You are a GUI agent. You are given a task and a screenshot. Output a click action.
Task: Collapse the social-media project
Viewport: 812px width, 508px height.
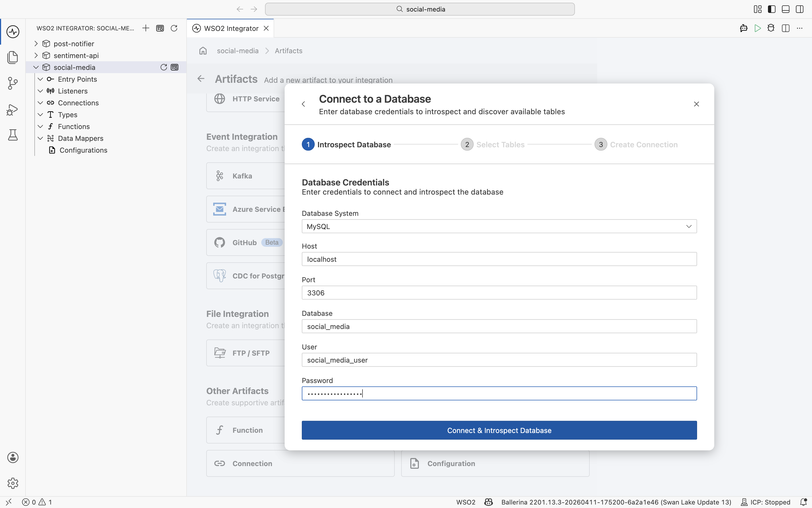(x=36, y=67)
